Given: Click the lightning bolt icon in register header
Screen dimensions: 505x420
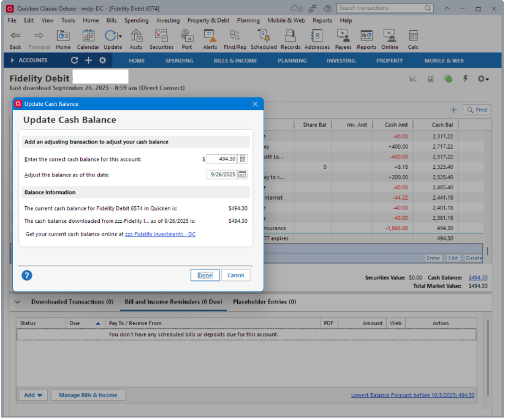Looking at the screenshot, I should [465, 79].
